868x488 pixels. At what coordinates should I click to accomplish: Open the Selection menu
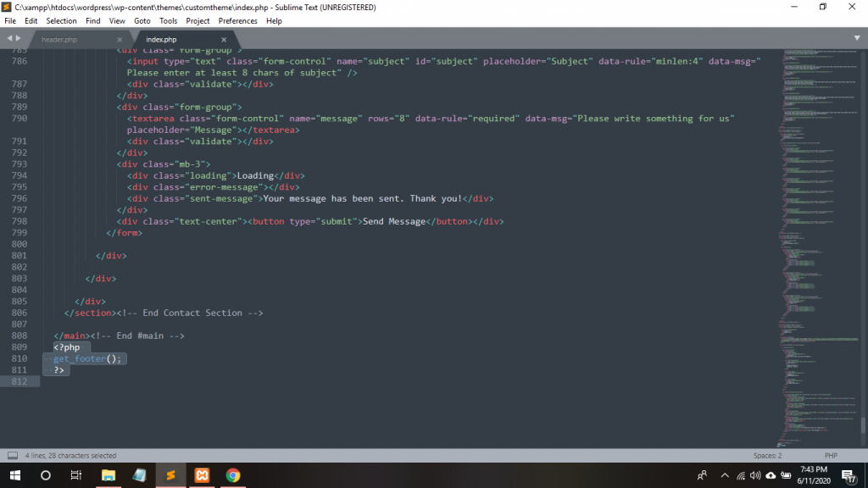coord(61,20)
